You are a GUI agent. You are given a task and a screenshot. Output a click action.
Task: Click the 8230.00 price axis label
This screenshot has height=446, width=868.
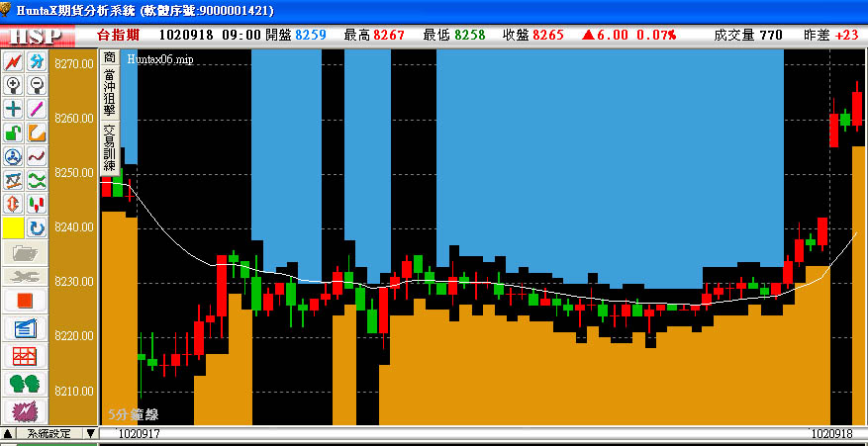[x=73, y=282]
